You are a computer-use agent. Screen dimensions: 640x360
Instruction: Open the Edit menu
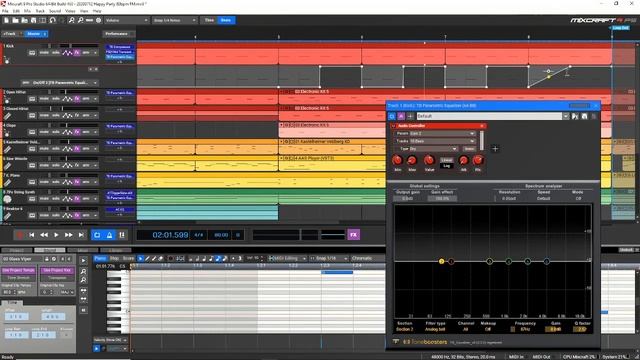coord(16,11)
